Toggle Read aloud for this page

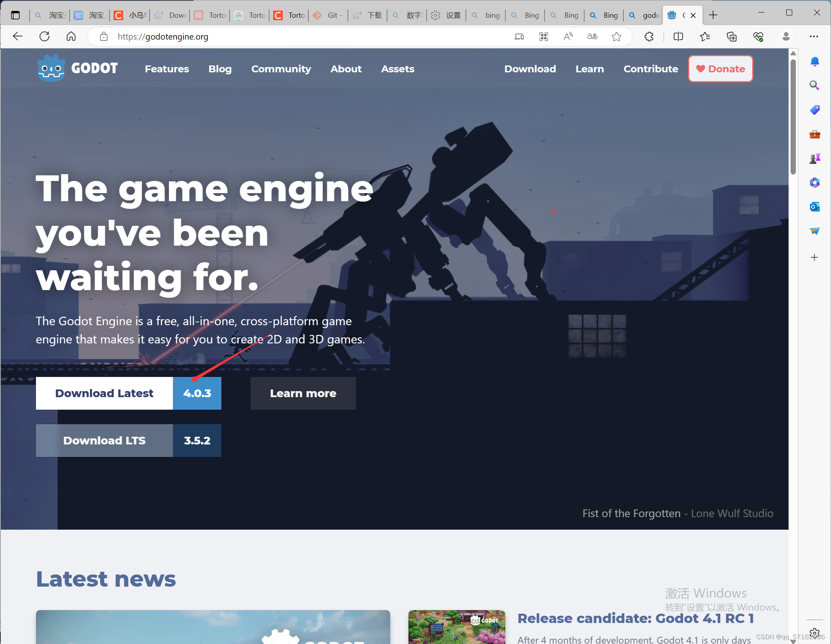[x=568, y=36]
